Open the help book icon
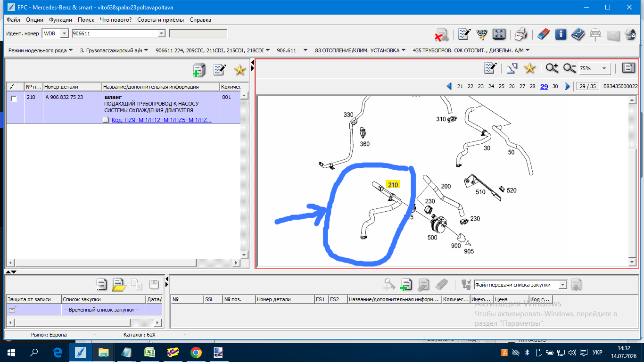Viewport: 644px width, 362px height. click(578, 34)
